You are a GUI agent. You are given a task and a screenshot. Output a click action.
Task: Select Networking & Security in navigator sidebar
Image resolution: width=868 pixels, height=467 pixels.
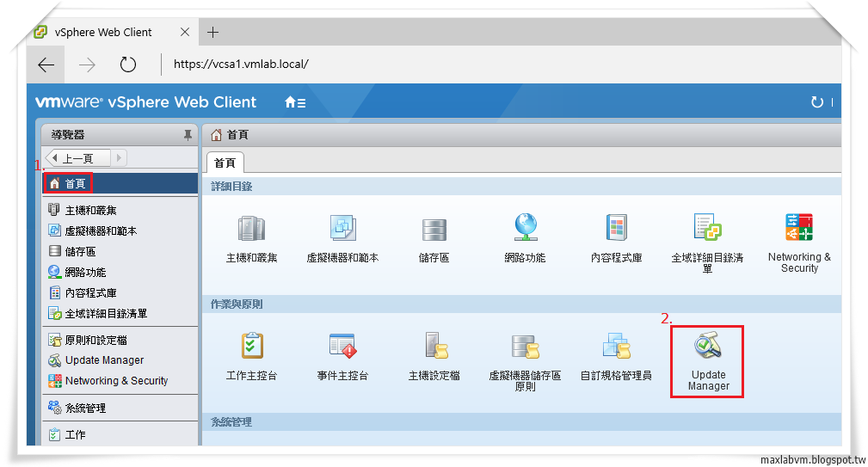120,381
